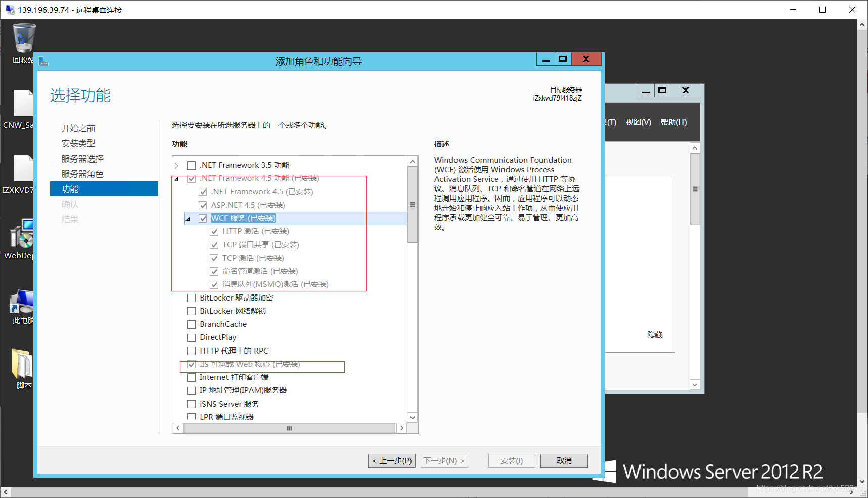Image resolution: width=868 pixels, height=498 pixels.
Task: Maximize the 添加角色和功能向导 window
Action: (x=562, y=59)
